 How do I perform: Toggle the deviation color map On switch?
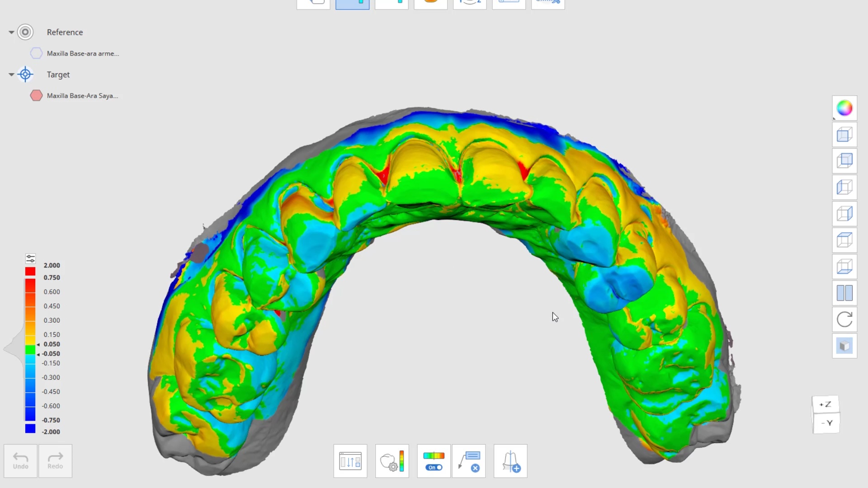tap(434, 467)
